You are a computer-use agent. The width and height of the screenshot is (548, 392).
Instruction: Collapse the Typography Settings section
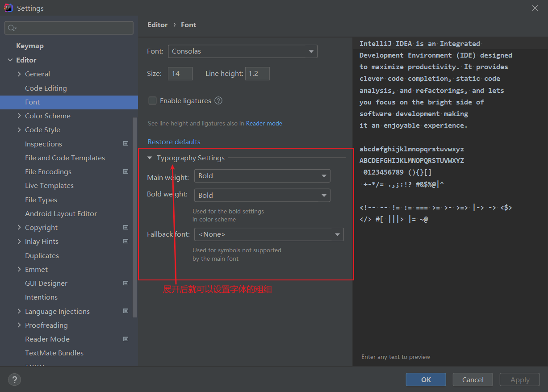coord(150,158)
